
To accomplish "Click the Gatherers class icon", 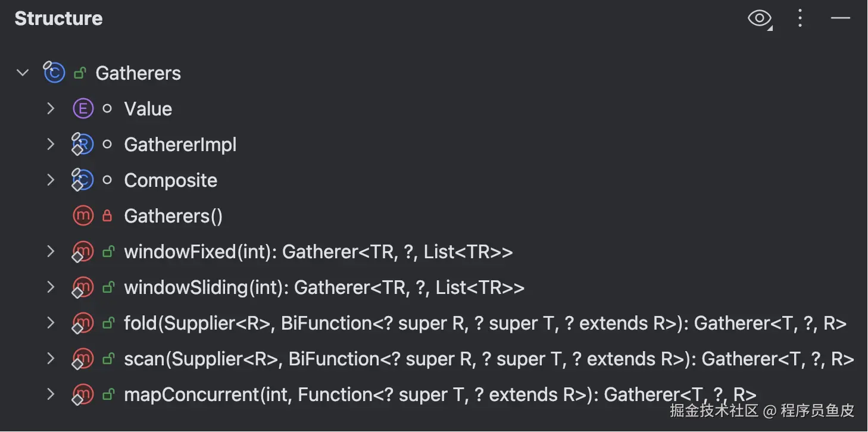I will click(54, 73).
